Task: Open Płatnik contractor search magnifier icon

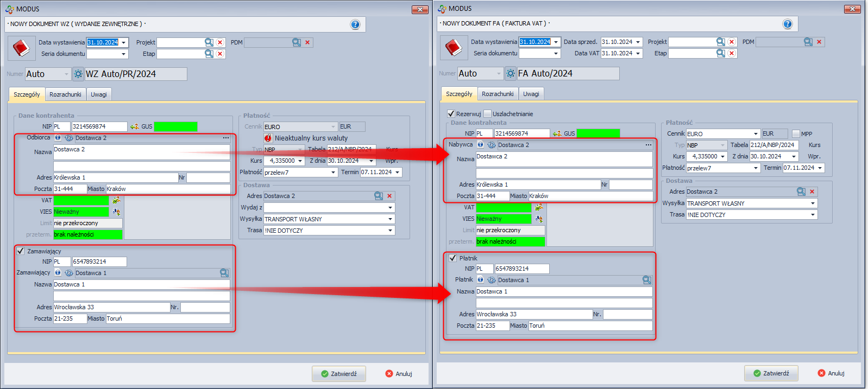Action: (x=646, y=280)
